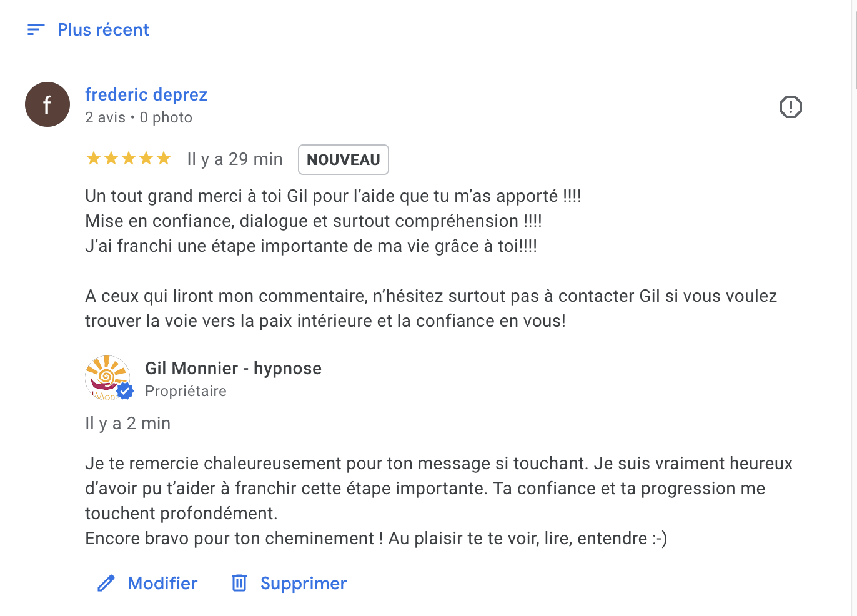Click the trash can delete icon
This screenshot has height=616, width=857.
[x=239, y=583]
